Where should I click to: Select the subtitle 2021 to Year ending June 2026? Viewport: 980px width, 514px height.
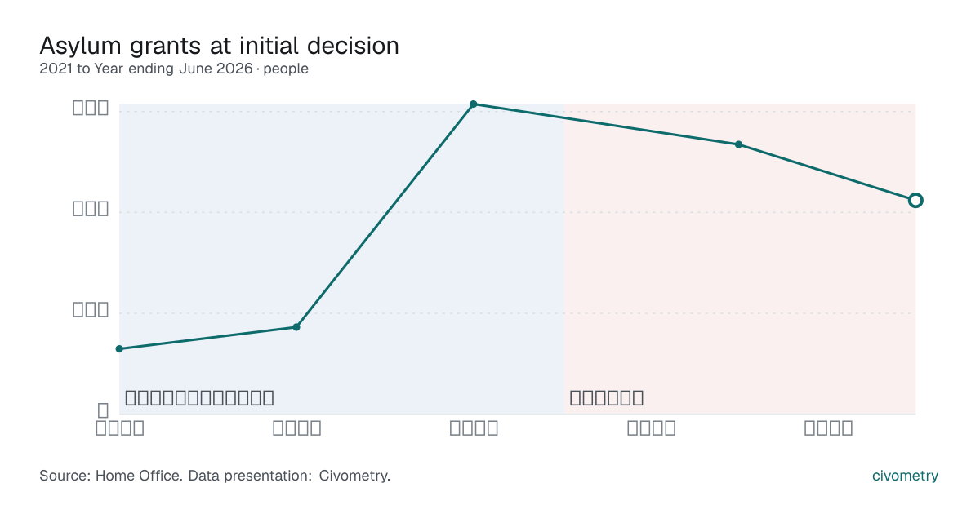[x=146, y=69]
